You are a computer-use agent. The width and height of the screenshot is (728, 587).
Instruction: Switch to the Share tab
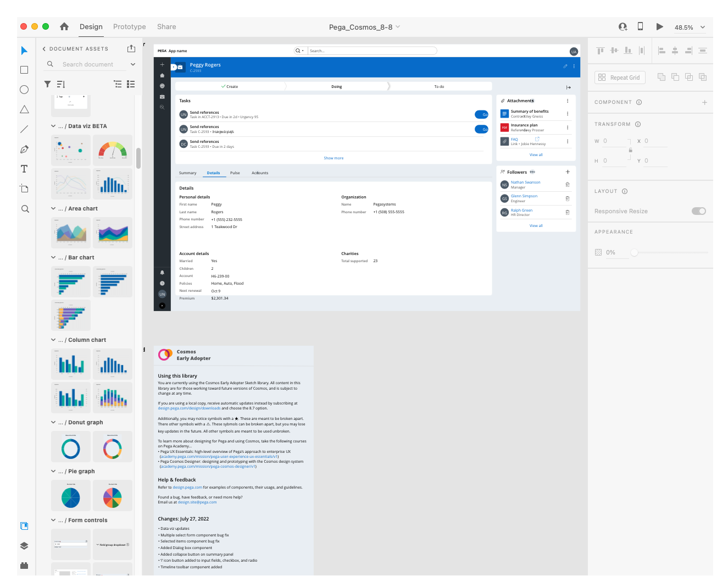click(x=166, y=26)
